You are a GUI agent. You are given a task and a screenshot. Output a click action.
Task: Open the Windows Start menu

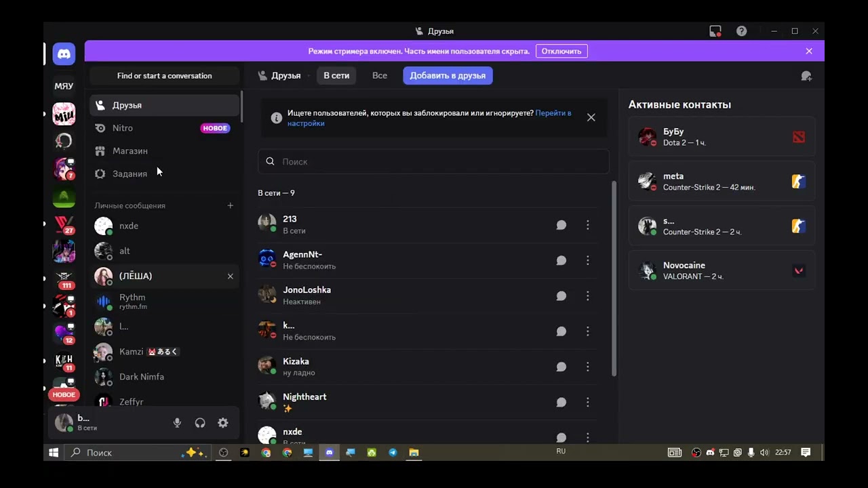tap(54, 452)
